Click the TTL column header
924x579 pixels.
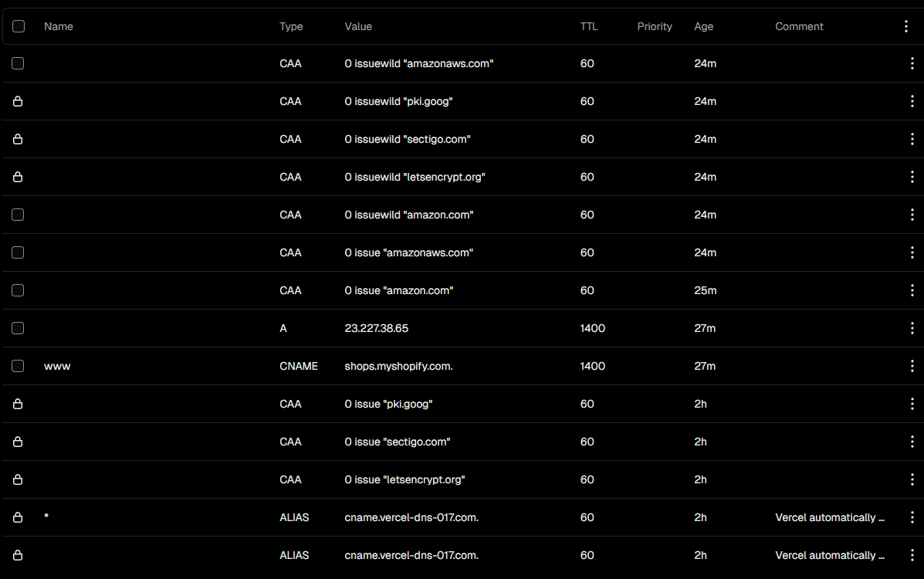pos(589,26)
